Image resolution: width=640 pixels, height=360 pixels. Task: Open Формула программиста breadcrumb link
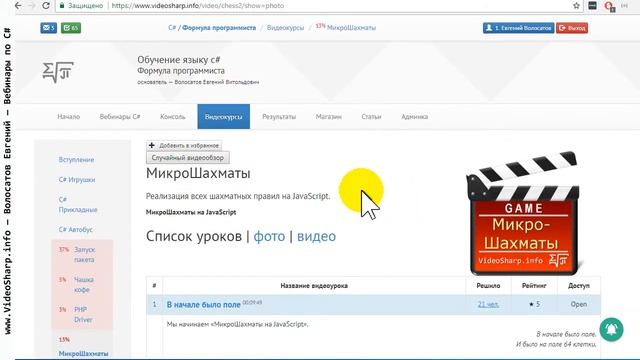pyautogui.click(x=219, y=28)
